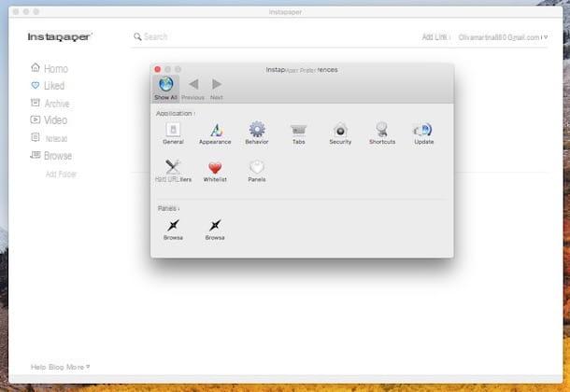Open the Appearance preferences pane
570x392 pixels.
[x=215, y=133]
